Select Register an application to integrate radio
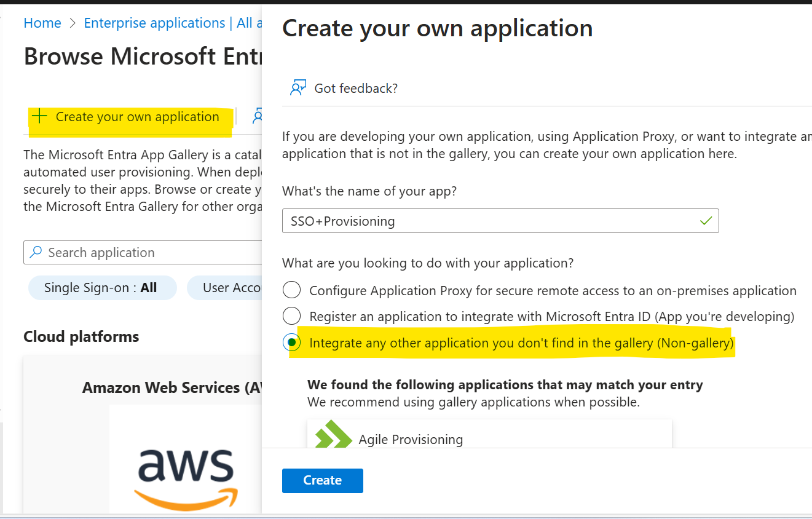 pos(291,316)
